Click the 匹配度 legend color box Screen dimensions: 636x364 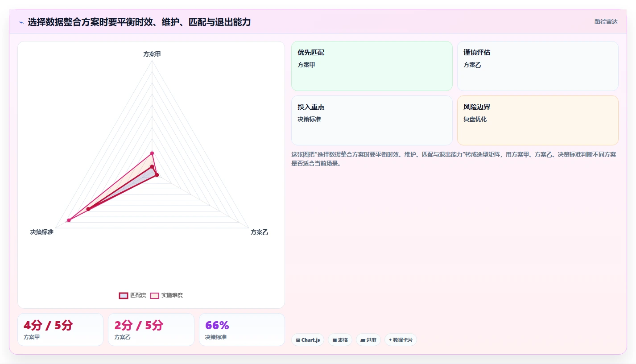[x=124, y=295]
